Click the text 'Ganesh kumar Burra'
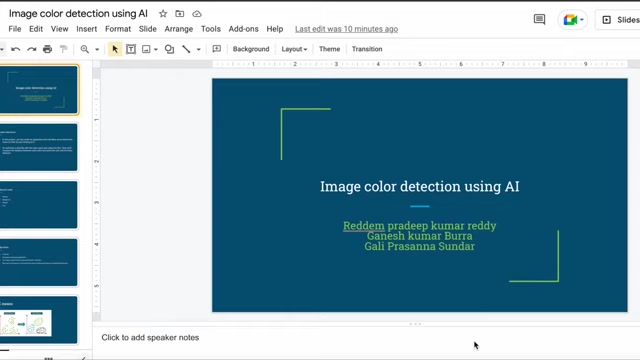 (x=420, y=236)
